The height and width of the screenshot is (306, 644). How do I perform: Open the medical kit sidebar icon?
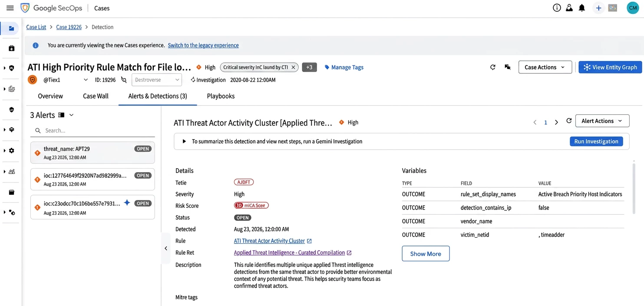[x=11, y=48]
